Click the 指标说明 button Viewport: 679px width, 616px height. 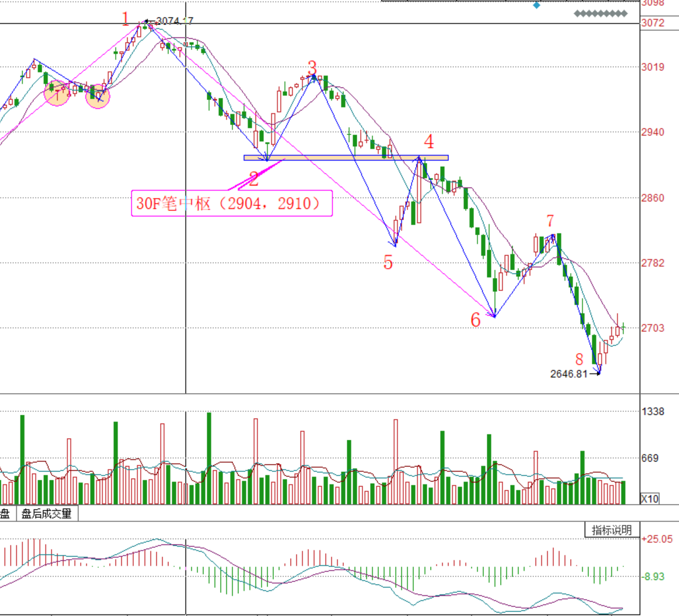[x=612, y=530]
